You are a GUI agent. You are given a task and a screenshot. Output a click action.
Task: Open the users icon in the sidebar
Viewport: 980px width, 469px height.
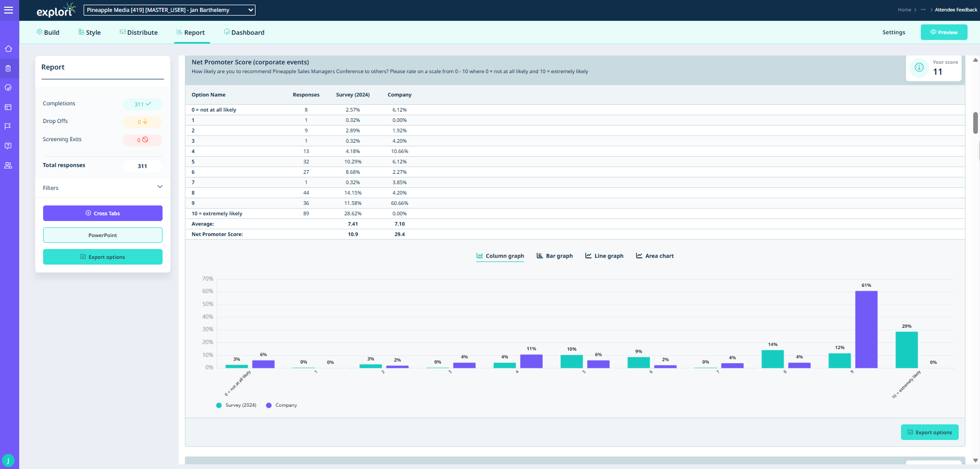click(x=8, y=165)
